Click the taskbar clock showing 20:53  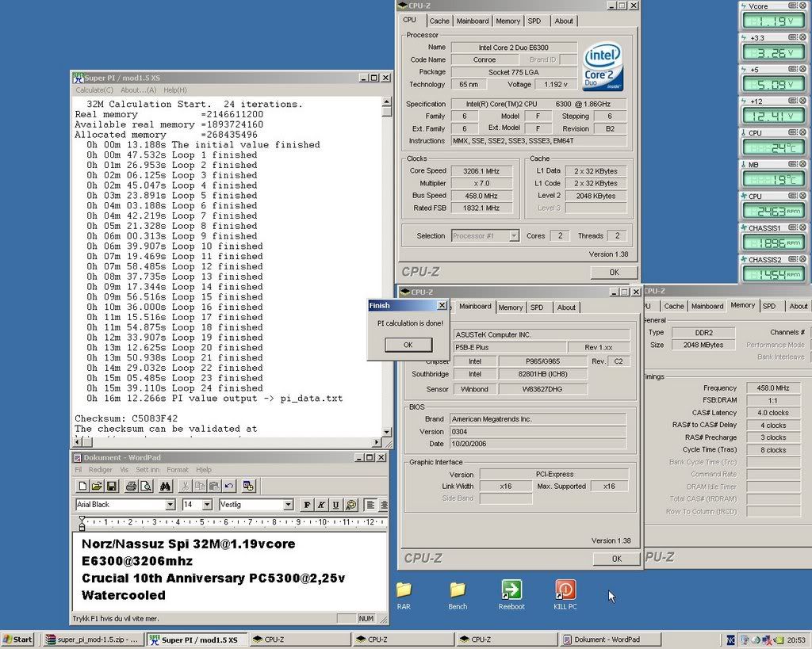coord(796,640)
